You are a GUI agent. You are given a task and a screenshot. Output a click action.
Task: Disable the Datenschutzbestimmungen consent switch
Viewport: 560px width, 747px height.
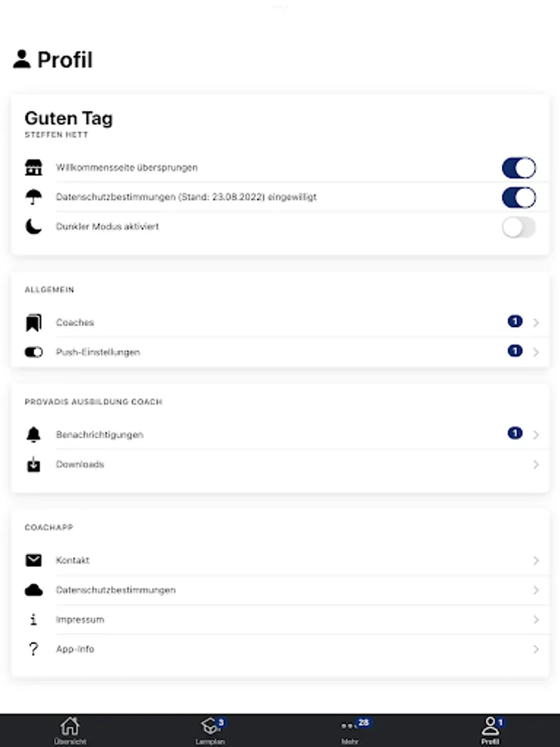pyautogui.click(x=519, y=198)
